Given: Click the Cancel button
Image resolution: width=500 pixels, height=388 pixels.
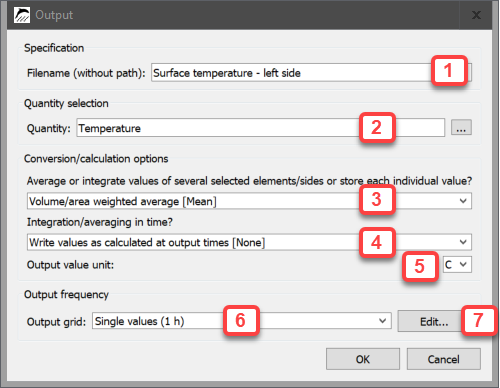Looking at the screenshot, I should pyautogui.click(x=443, y=359).
